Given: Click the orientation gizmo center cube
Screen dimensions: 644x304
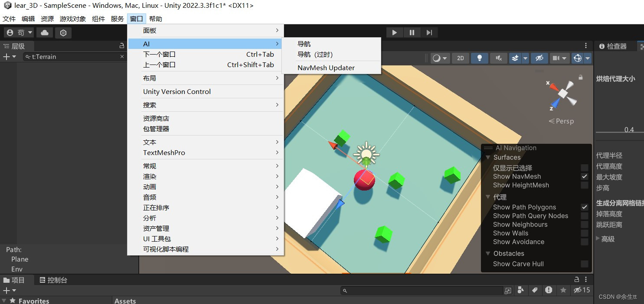Looking at the screenshot, I should [562, 93].
